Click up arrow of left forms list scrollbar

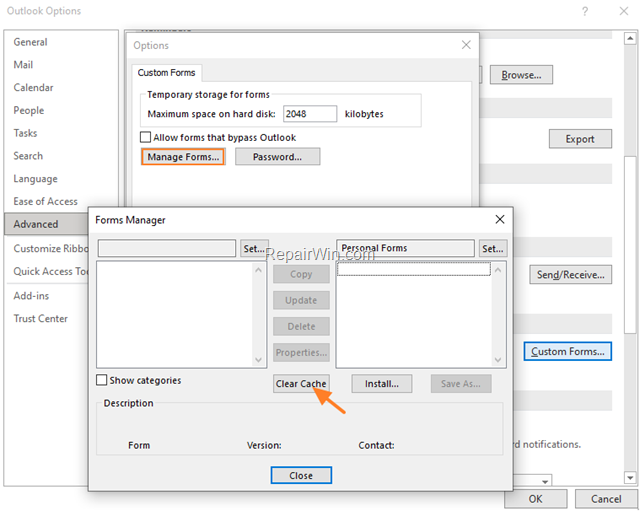click(258, 270)
